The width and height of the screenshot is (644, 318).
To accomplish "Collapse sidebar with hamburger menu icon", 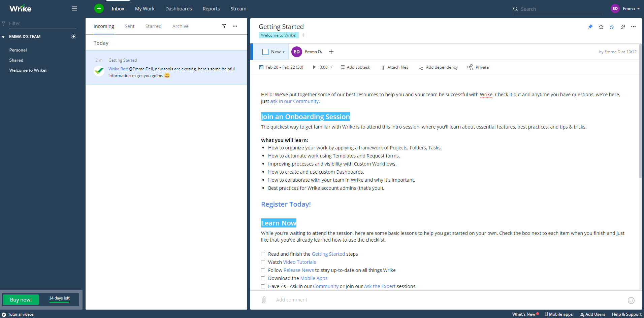I will (x=74, y=9).
